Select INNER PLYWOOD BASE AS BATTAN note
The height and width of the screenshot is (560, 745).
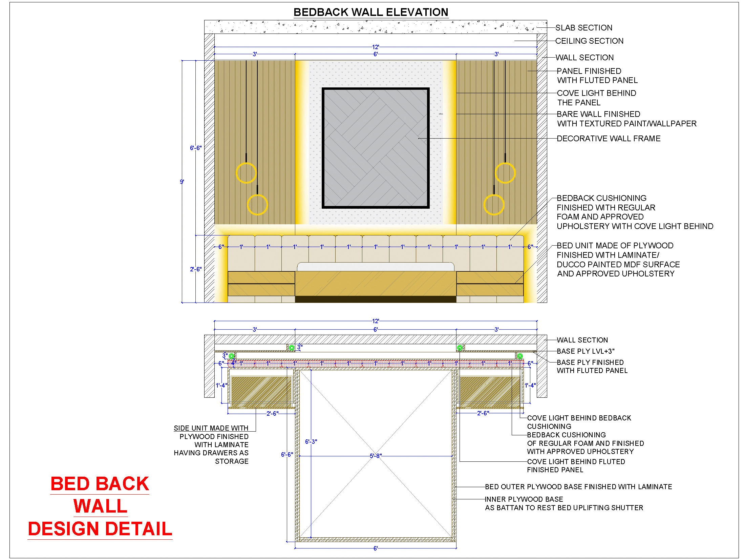pos(564,503)
